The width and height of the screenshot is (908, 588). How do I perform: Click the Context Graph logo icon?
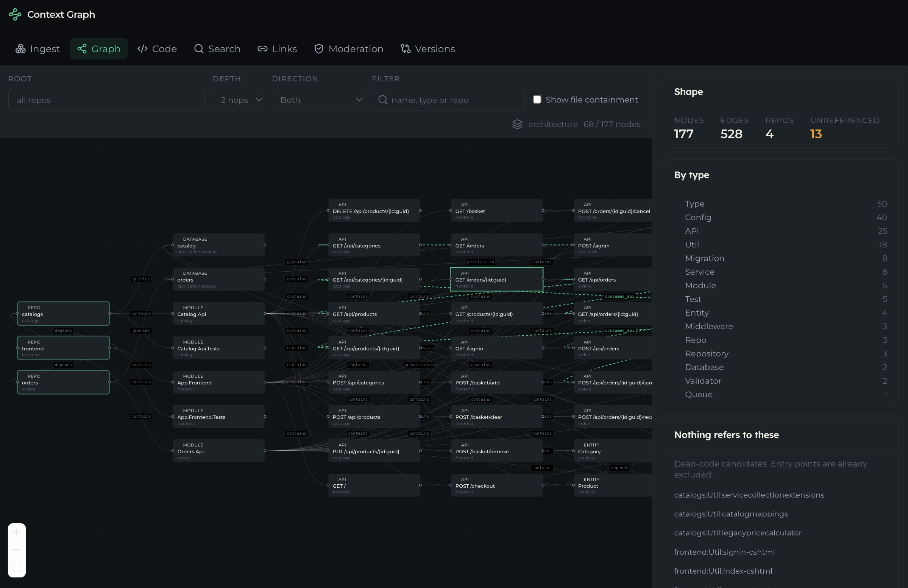[15, 14]
